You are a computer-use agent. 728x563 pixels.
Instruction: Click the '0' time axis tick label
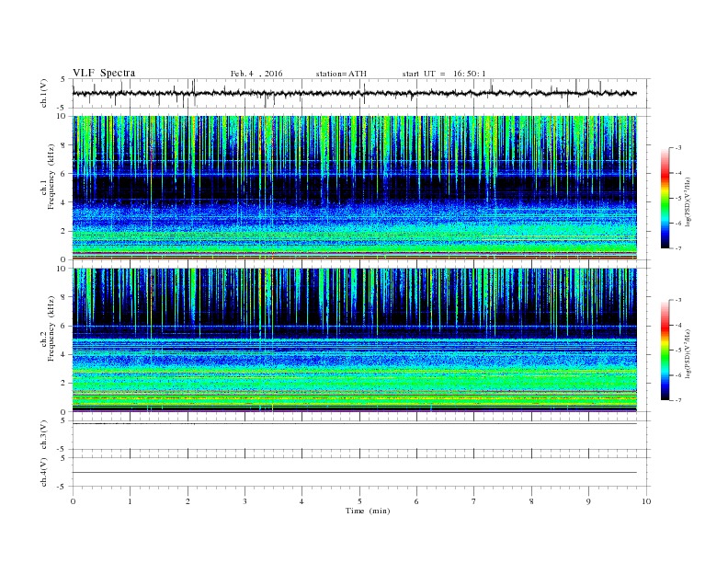[73, 501]
